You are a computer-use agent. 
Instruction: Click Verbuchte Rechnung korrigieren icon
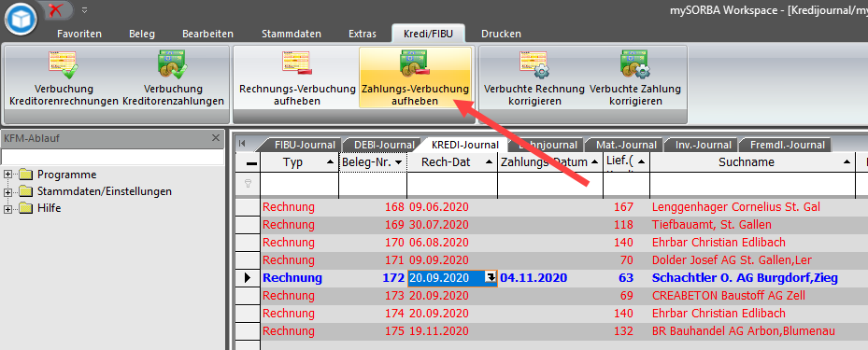click(x=534, y=63)
